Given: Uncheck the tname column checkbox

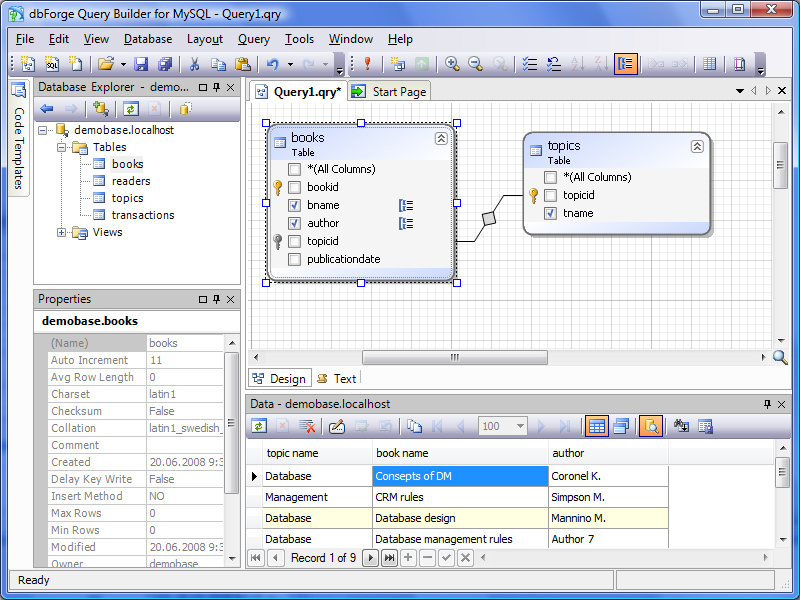Looking at the screenshot, I should tap(551, 213).
